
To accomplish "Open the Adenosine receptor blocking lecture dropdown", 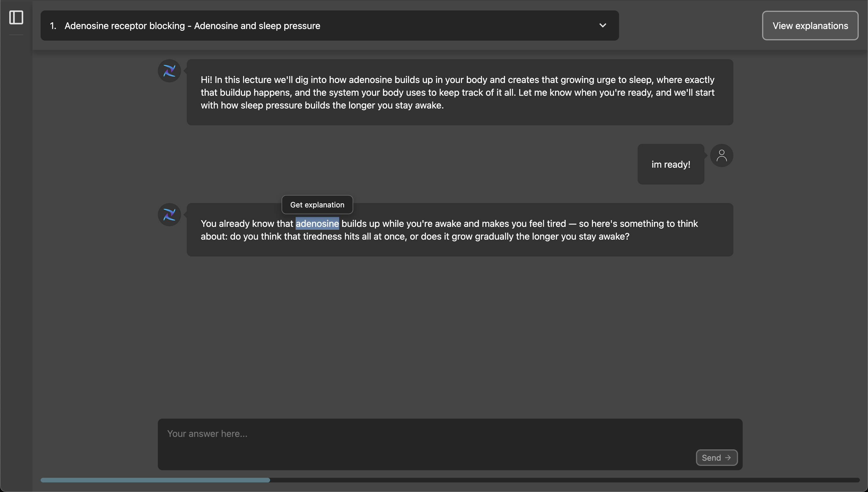I will click(x=330, y=25).
